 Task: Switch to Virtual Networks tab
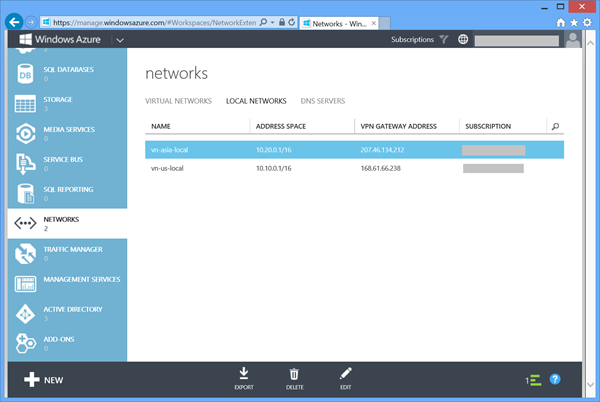coord(178,101)
